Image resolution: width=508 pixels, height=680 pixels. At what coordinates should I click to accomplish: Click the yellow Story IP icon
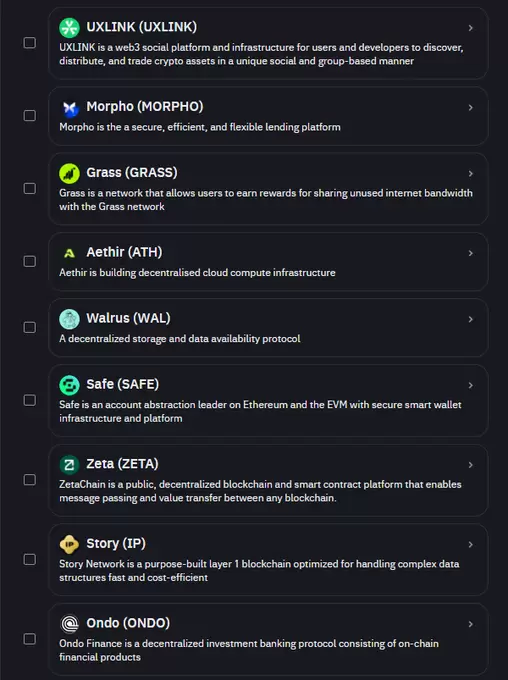coord(69,544)
